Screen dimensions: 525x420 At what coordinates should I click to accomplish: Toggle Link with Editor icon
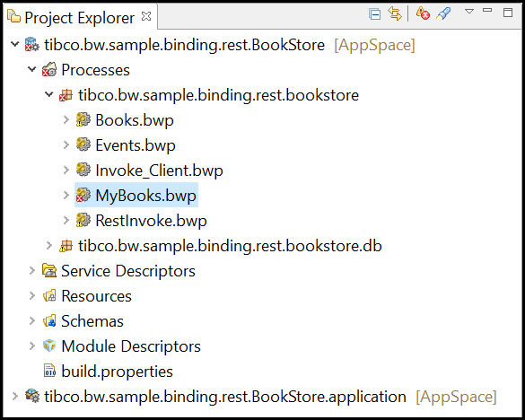tap(394, 13)
